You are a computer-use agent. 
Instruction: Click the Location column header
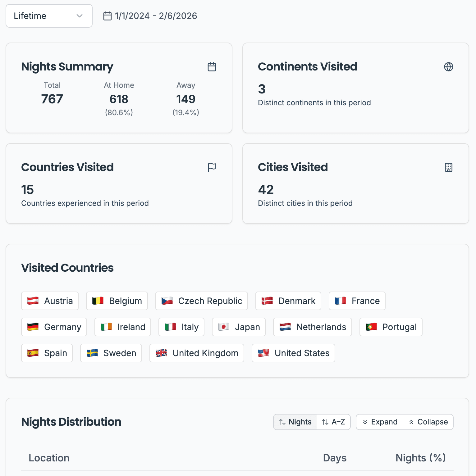pyautogui.click(x=49, y=458)
